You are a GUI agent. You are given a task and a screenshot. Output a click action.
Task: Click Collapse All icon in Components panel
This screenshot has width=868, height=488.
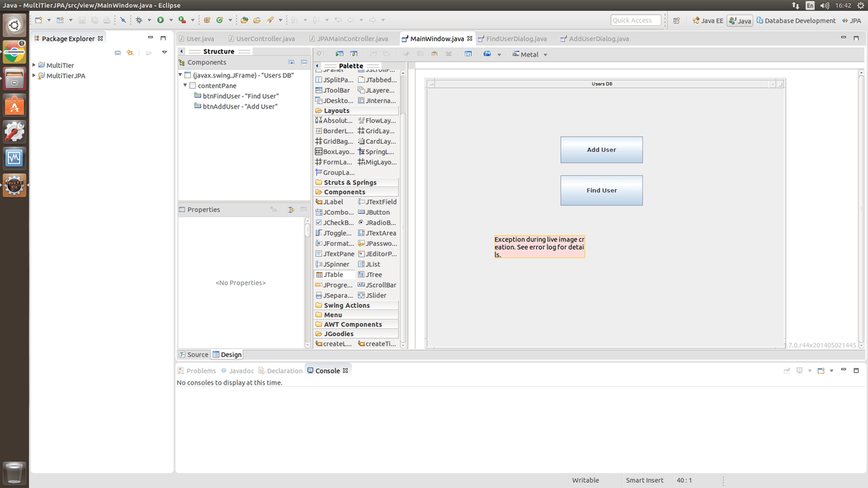click(x=305, y=62)
